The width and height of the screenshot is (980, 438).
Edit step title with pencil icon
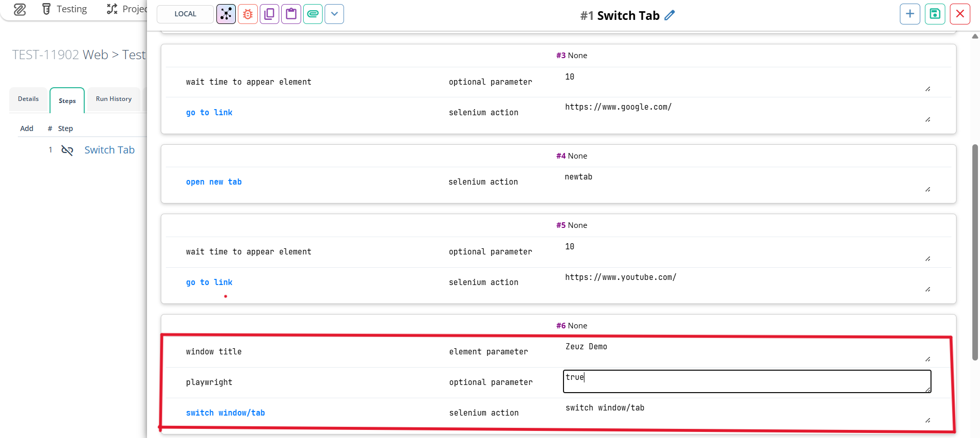click(x=670, y=15)
